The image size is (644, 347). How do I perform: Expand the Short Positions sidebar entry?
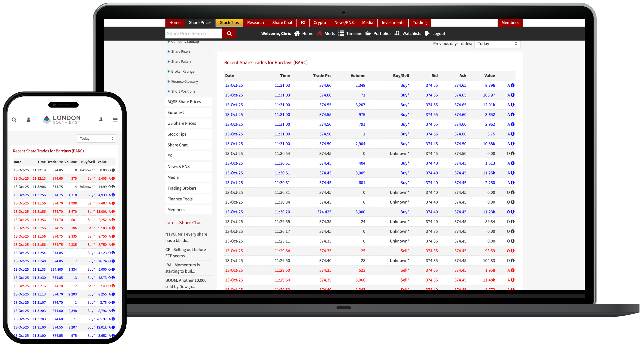tap(183, 91)
